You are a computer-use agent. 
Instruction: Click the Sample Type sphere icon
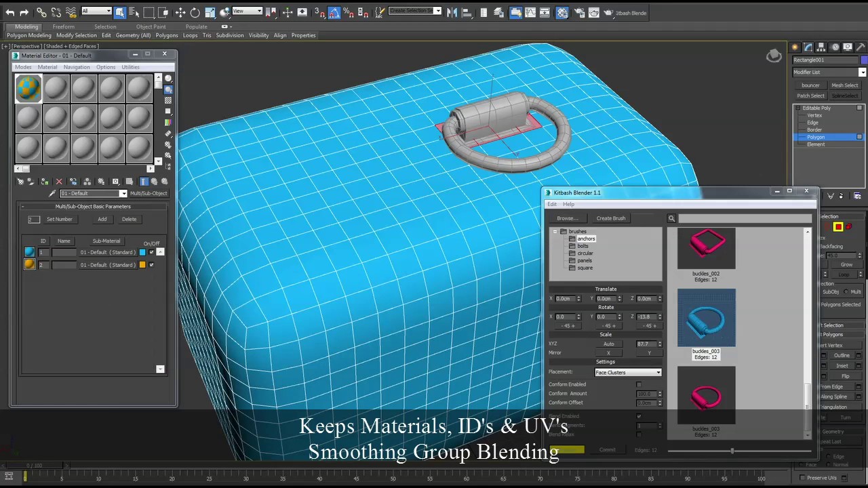[x=168, y=79]
